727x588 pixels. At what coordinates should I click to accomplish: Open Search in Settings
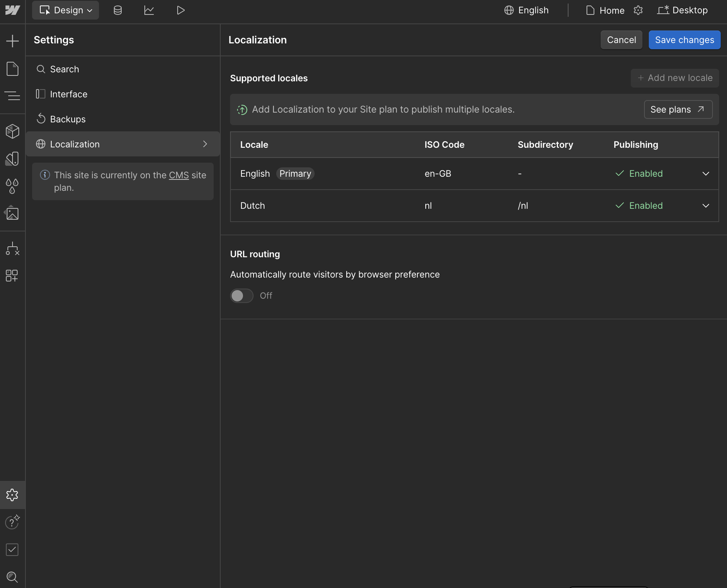tap(123, 69)
